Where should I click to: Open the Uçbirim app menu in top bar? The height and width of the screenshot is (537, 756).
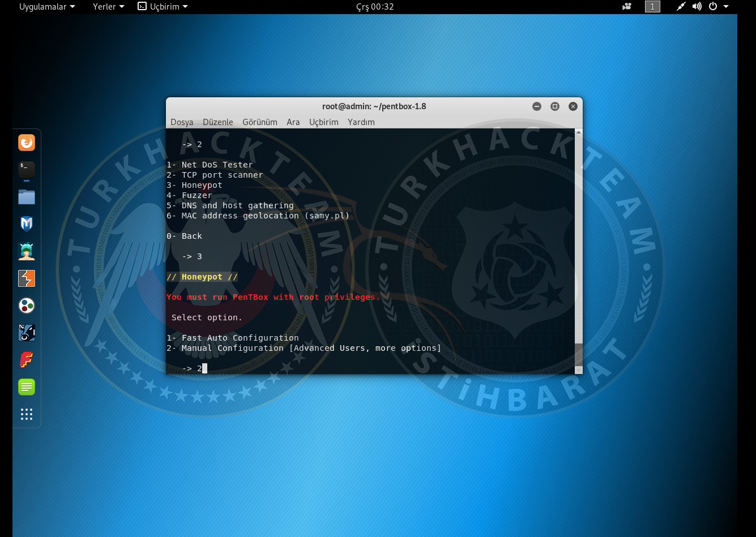[163, 7]
